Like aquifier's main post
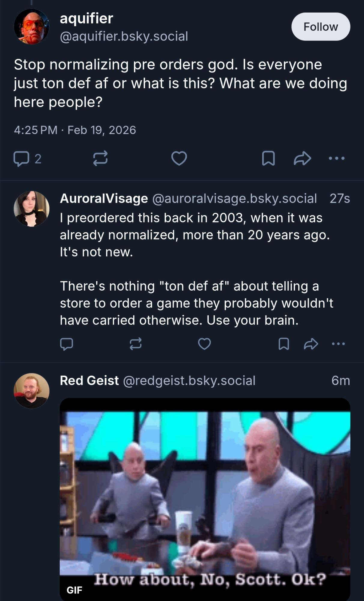Image resolution: width=364 pixels, height=601 pixels. click(x=179, y=158)
